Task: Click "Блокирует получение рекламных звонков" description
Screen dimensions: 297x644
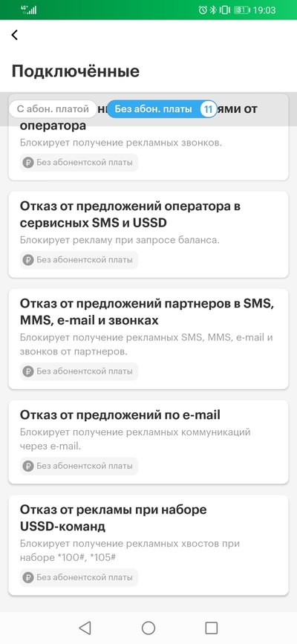Action: coord(121,143)
